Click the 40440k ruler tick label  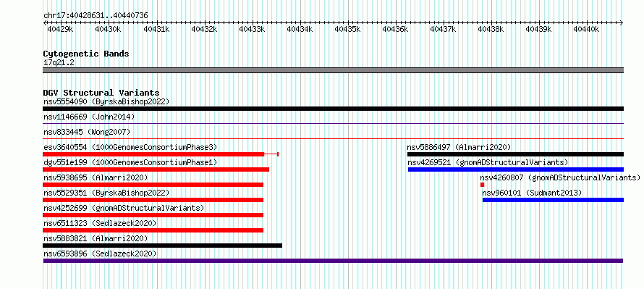coord(587,29)
